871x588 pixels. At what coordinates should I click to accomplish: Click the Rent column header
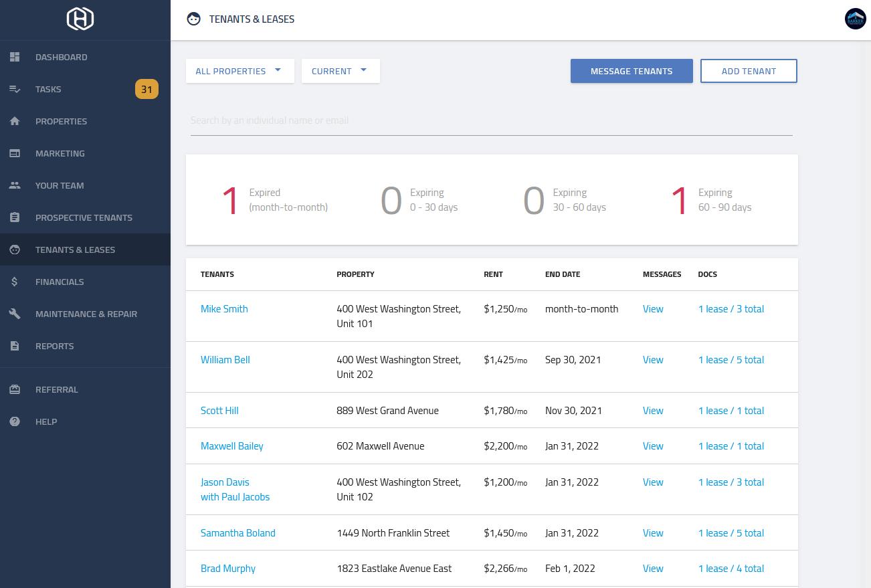click(x=493, y=274)
